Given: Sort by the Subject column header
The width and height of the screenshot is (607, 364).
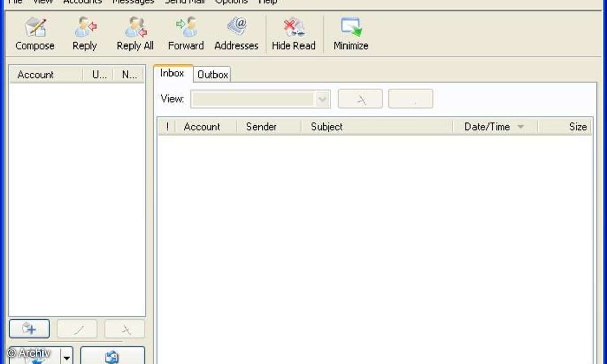Looking at the screenshot, I should (377, 127).
